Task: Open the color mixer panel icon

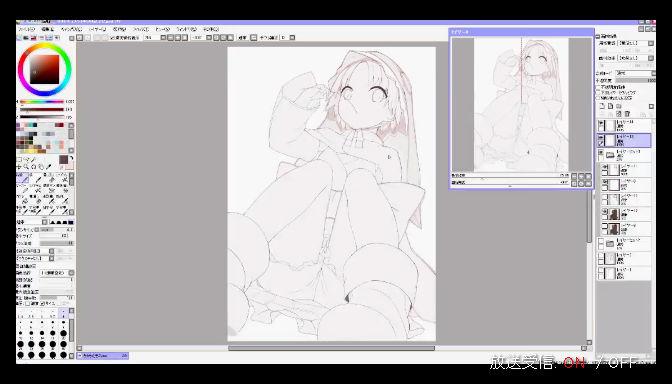Action: 41,38
